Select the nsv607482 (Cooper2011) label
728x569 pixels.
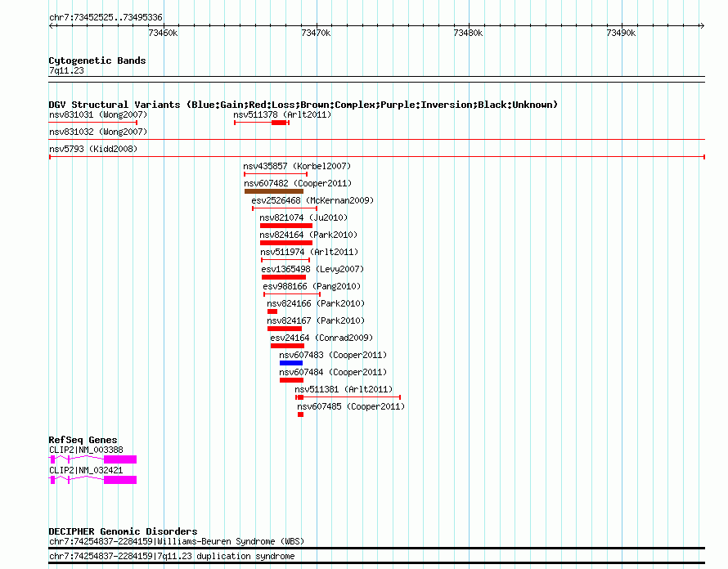(x=298, y=183)
